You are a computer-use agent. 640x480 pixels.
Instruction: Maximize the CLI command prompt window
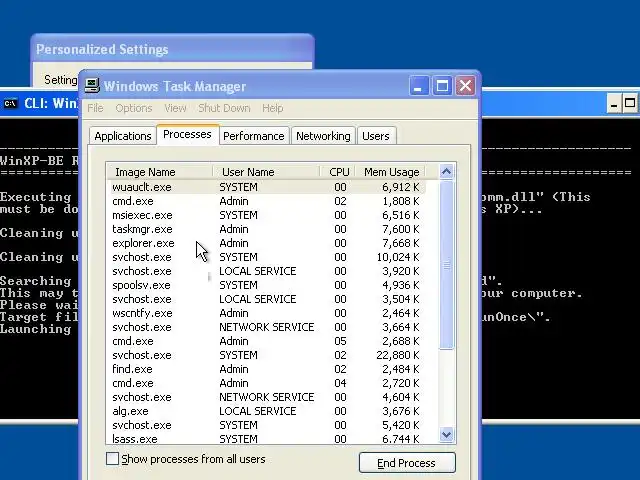click(630, 104)
